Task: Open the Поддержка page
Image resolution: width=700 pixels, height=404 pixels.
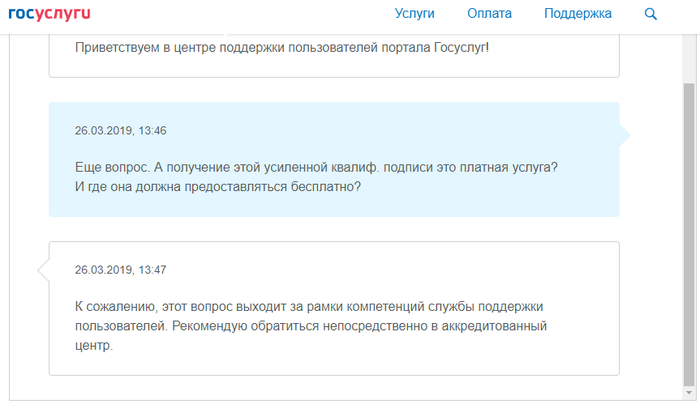Action: pyautogui.click(x=578, y=14)
